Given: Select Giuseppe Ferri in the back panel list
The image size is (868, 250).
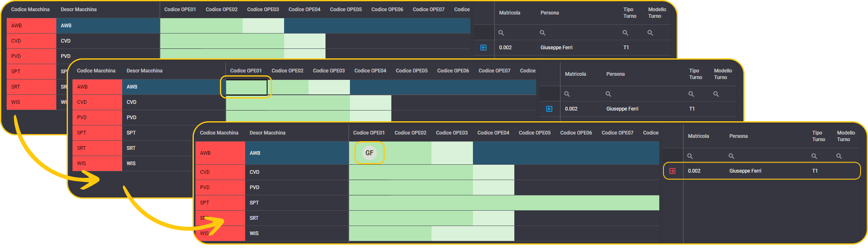Looking at the screenshot, I should (557, 48).
